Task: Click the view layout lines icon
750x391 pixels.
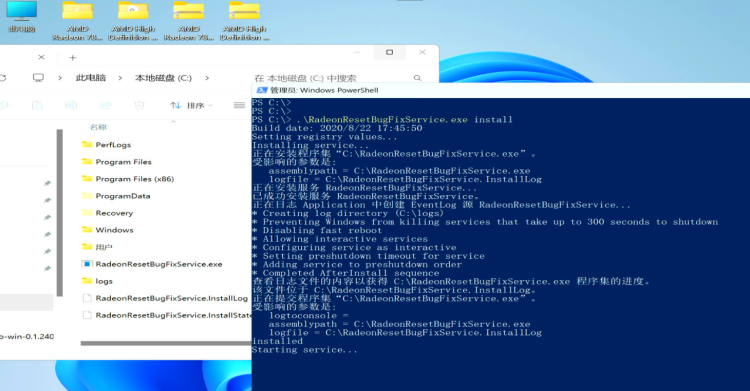Action: [239, 105]
